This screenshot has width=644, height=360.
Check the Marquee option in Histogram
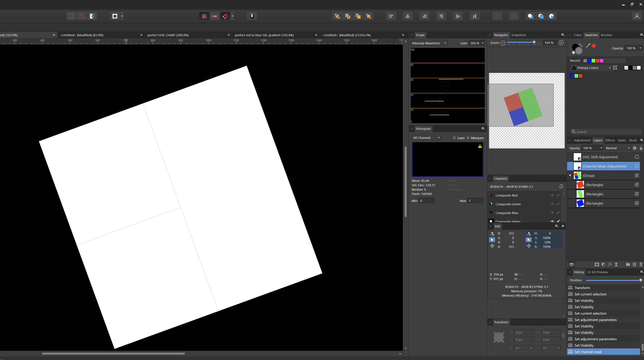point(468,138)
